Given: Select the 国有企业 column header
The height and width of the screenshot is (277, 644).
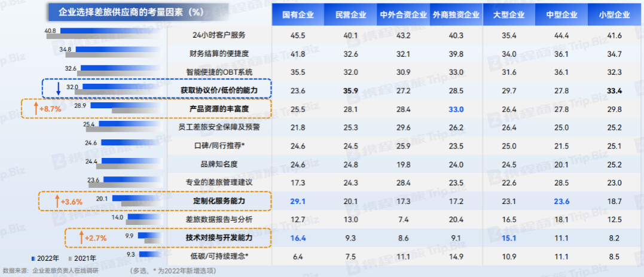Looking at the screenshot, I should point(298,15).
